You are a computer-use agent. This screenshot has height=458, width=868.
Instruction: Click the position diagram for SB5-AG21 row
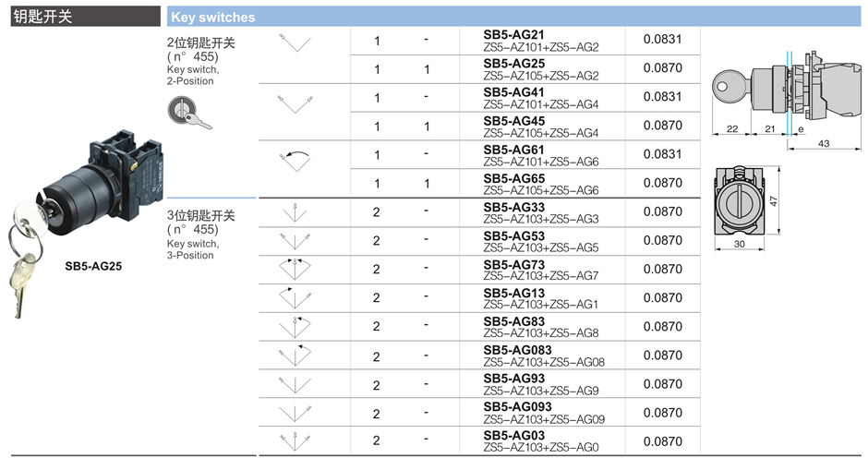[295, 42]
